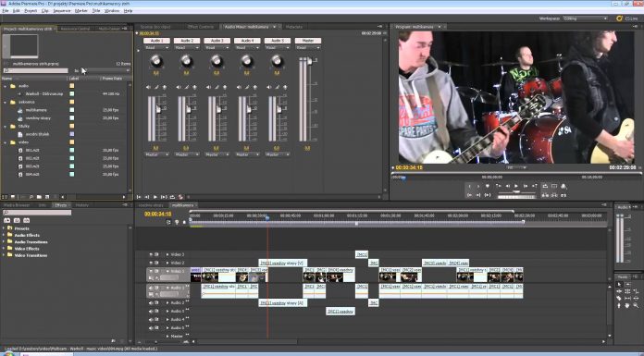Click Play in the Program monitor

pyautogui.click(x=516, y=186)
